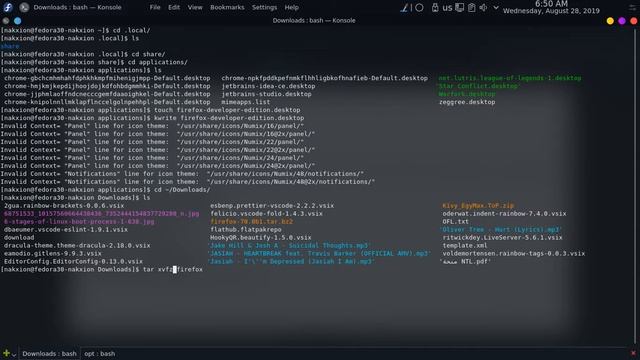640x360 pixels.
Task: Click the 'eamodio.gitlens-9.9.3.vsix' file
Action: pyautogui.click(x=53, y=253)
